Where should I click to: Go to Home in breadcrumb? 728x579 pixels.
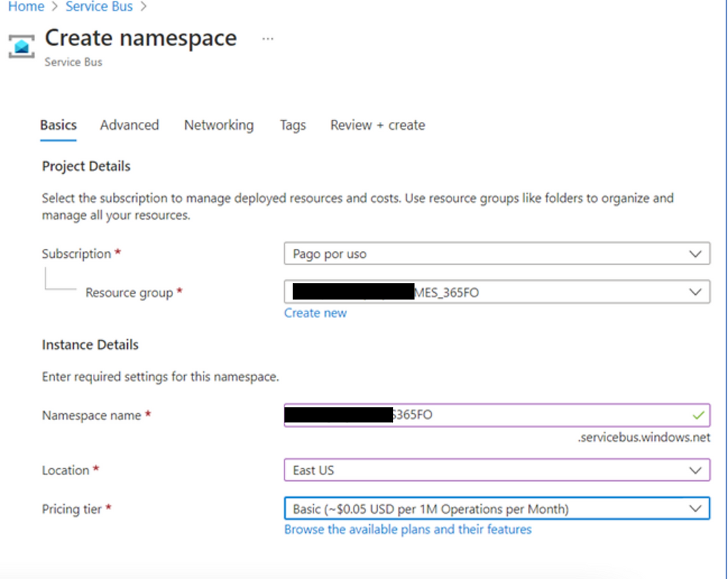(26, 7)
